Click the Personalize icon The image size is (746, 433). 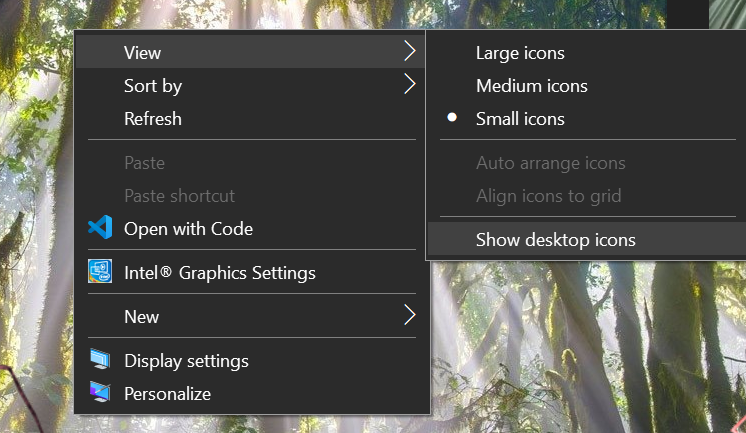tap(99, 393)
